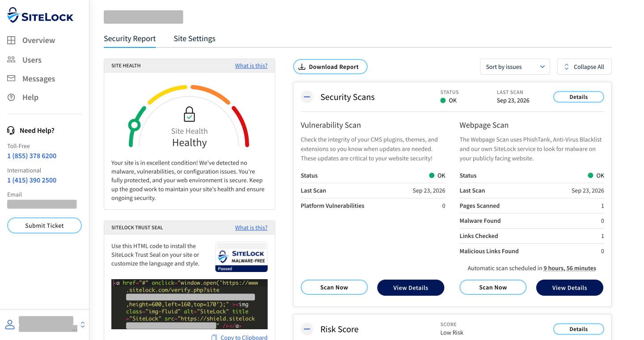
Task: Open the Sort by issues dropdown
Action: tap(515, 67)
